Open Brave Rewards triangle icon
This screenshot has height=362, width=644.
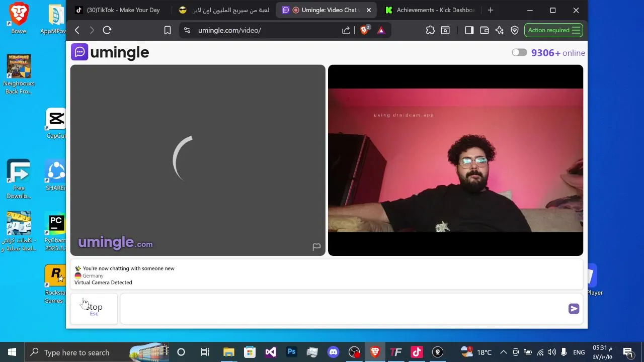(381, 30)
